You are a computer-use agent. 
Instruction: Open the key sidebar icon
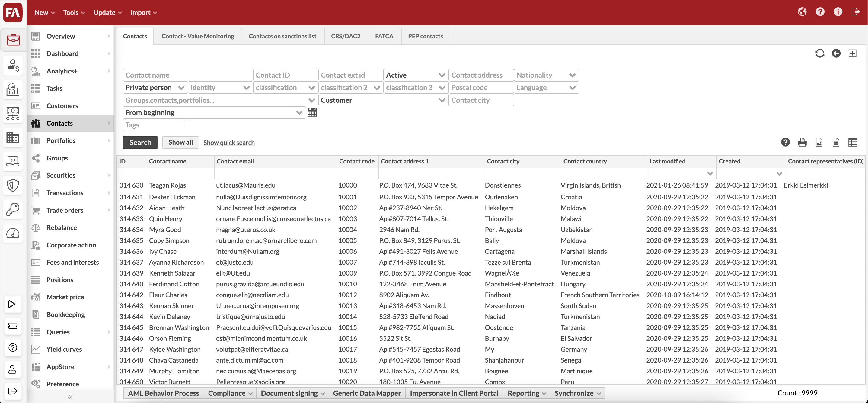(13, 209)
